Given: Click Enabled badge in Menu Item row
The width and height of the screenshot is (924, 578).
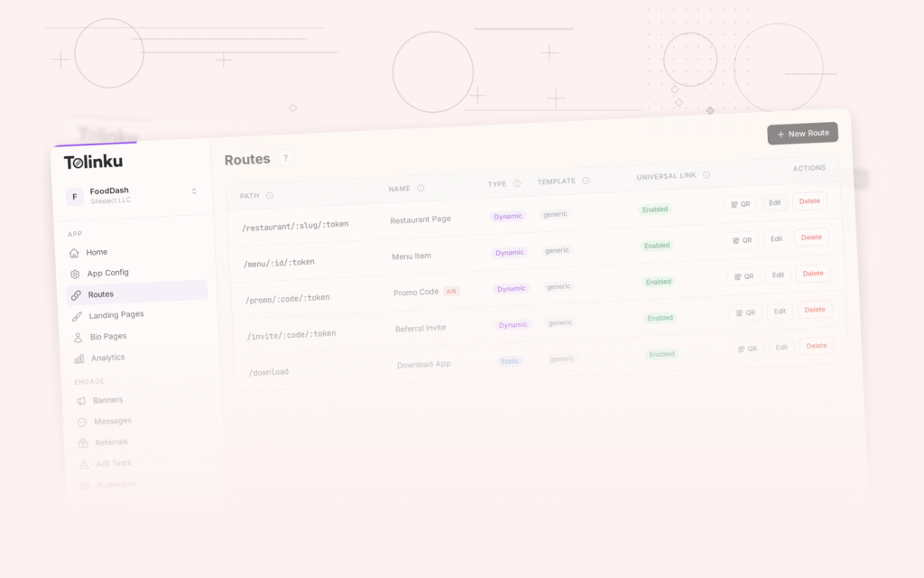Looking at the screenshot, I should pos(657,246).
